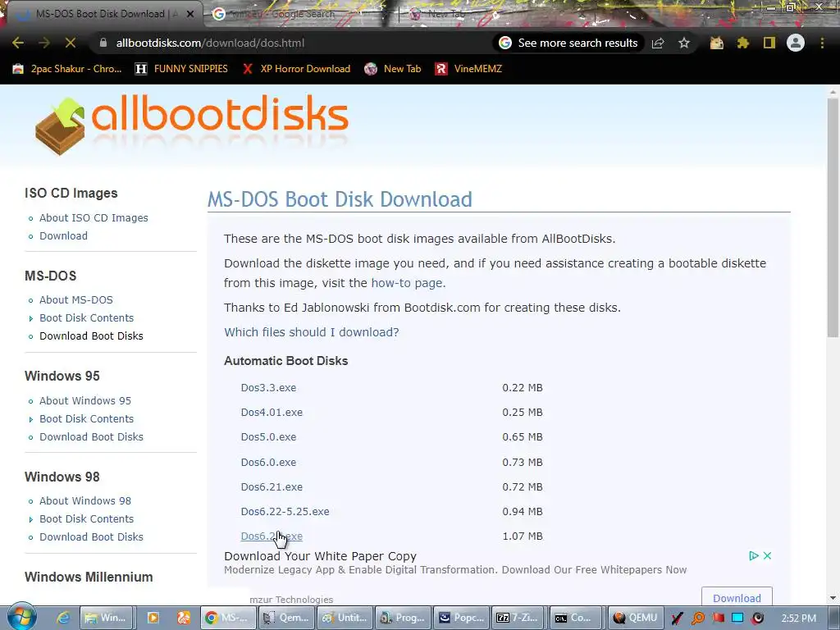840x630 pixels.
Task: Switch to Windows Explorer taskbar window
Action: pyautogui.click(x=107, y=618)
